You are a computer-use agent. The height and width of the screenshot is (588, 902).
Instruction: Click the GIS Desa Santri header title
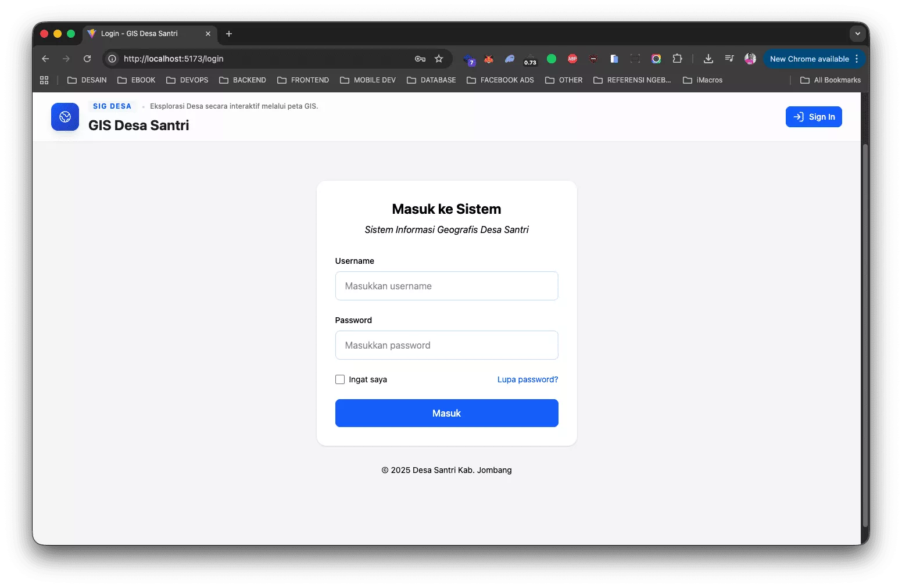tap(139, 126)
